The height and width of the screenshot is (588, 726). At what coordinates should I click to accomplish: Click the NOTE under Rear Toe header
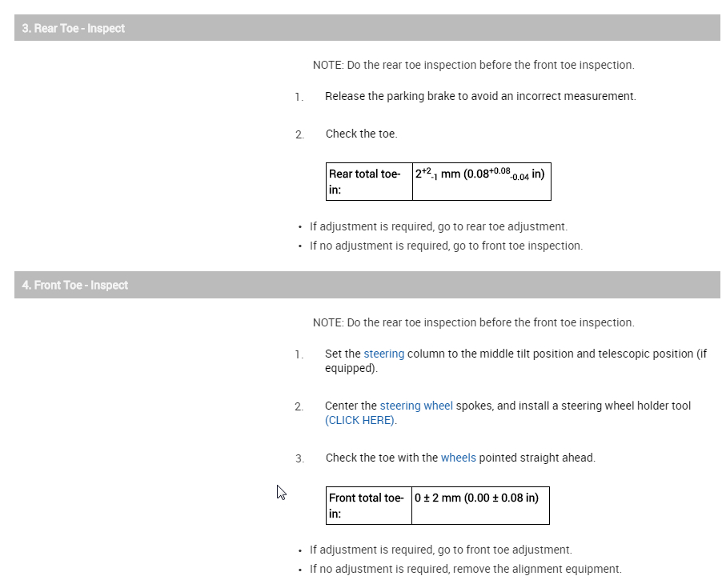(x=473, y=65)
